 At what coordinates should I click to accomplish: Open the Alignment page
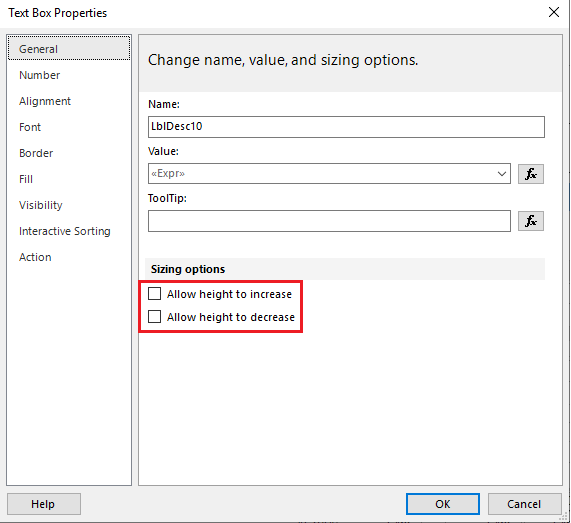coord(45,101)
